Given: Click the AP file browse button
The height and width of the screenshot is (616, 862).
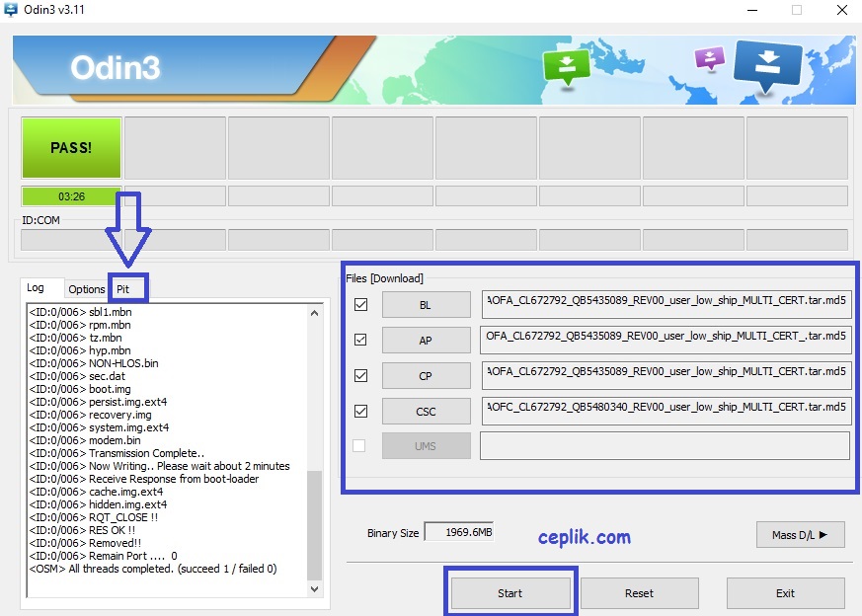Looking at the screenshot, I should (x=426, y=341).
